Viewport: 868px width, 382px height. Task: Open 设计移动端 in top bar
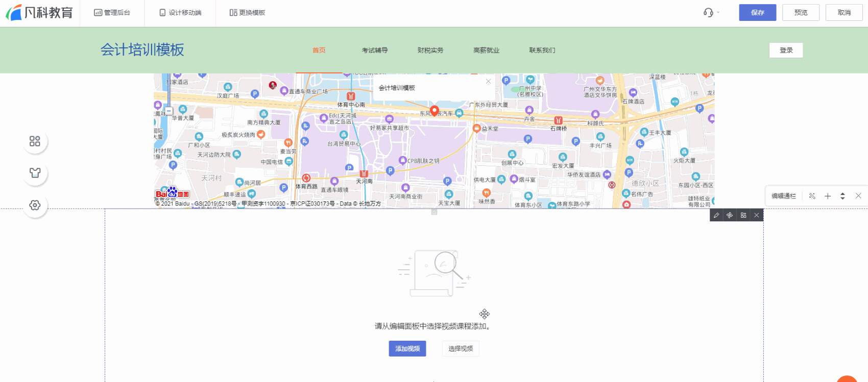[x=180, y=13]
